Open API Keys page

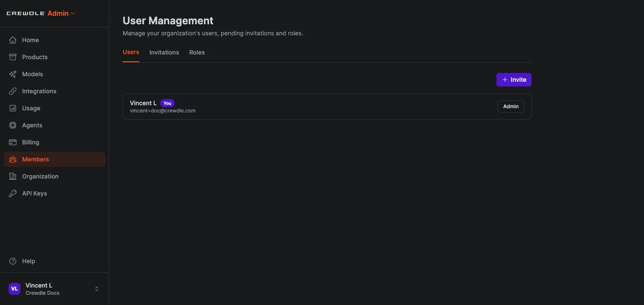point(54,193)
